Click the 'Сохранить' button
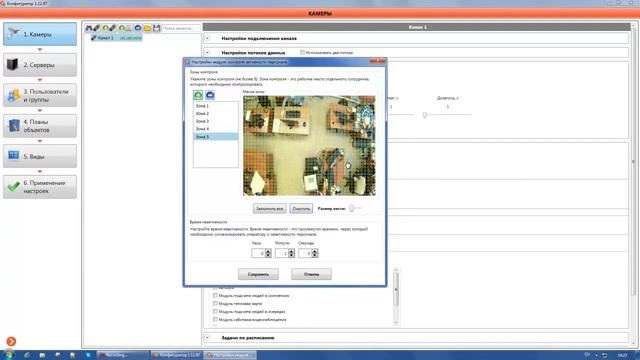The width and height of the screenshot is (640, 360). (258, 274)
